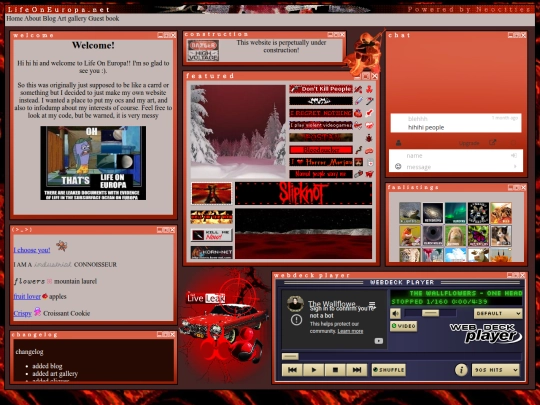
Task: Click the chat login arrow icon
Action: point(514,155)
